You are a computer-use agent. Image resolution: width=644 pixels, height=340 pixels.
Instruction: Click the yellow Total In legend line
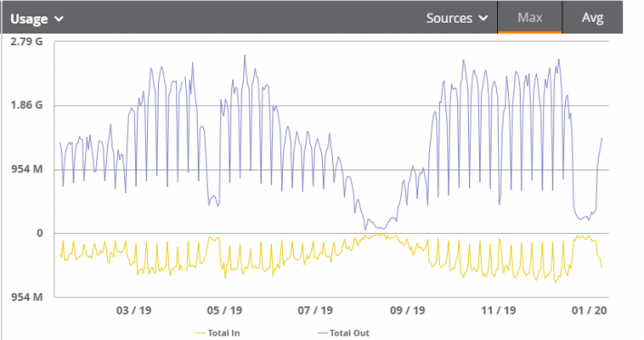[200, 333]
